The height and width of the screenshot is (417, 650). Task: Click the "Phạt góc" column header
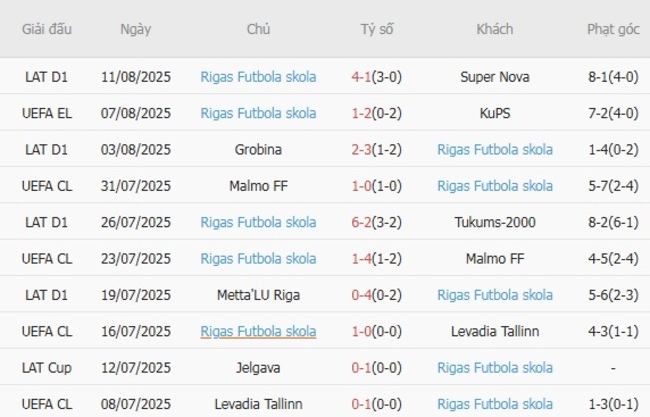pos(613,29)
